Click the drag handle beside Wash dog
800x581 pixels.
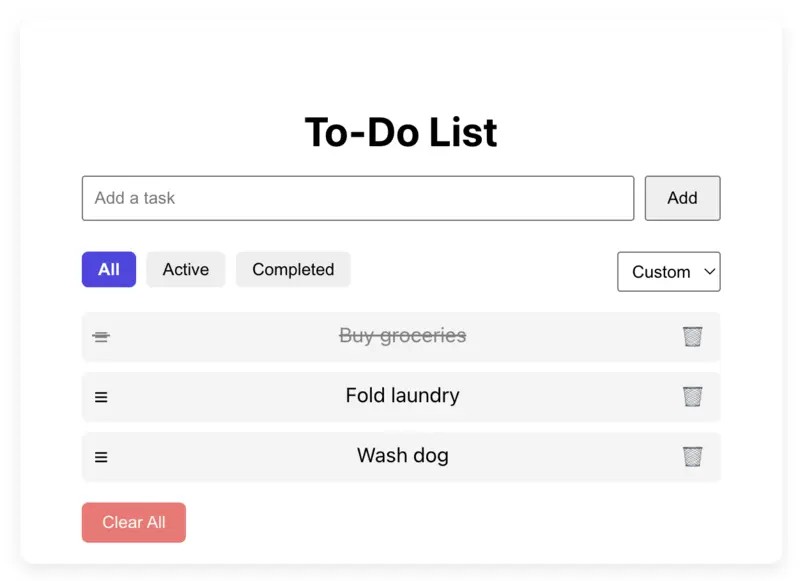coord(101,456)
